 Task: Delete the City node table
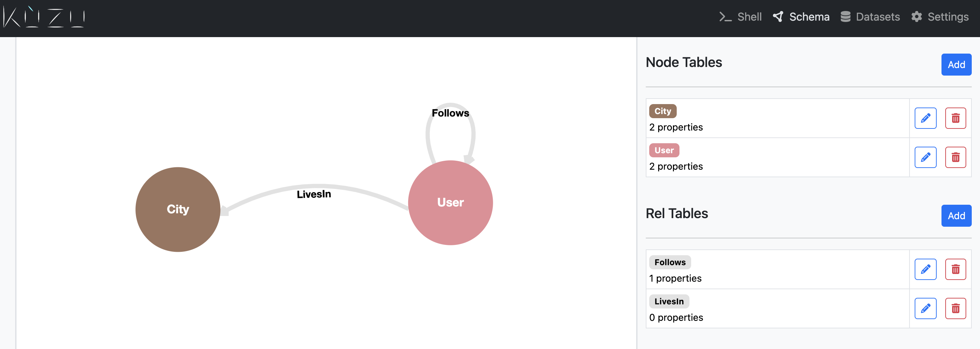[x=955, y=118]
